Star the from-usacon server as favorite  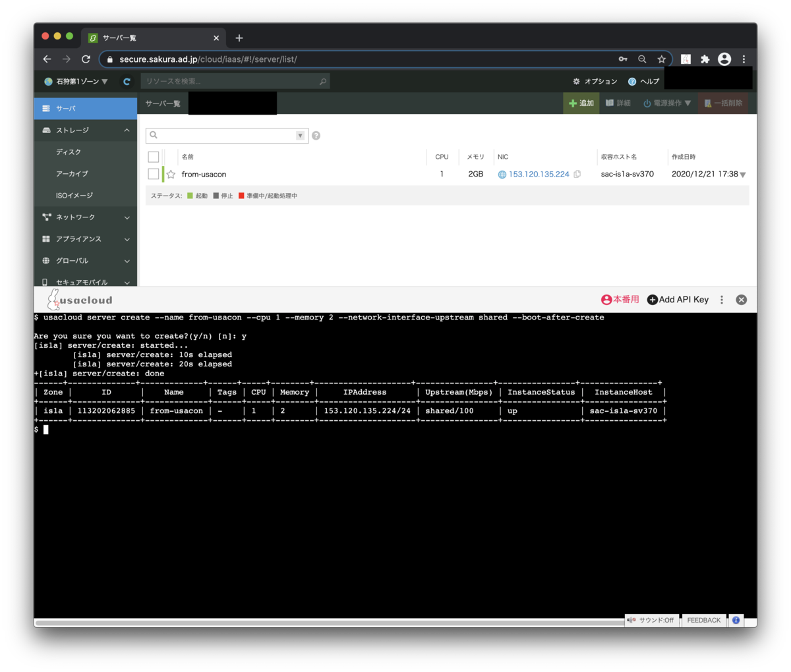171,175
